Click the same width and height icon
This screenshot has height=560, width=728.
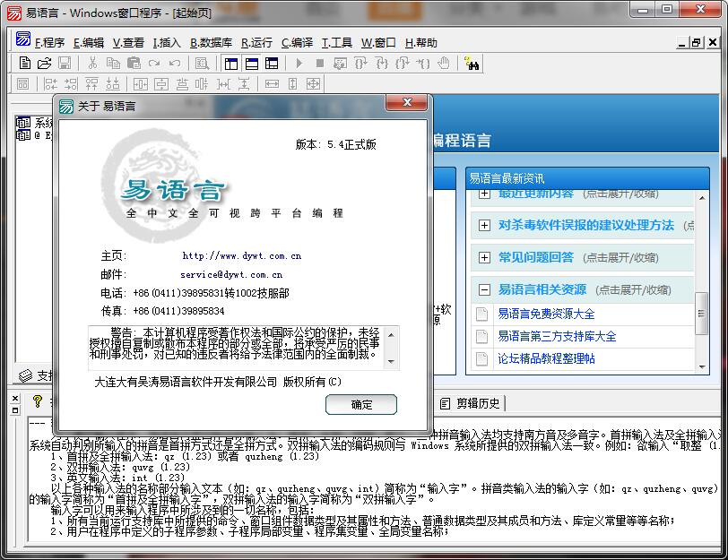pyautogui.click(x=314, y=84)
